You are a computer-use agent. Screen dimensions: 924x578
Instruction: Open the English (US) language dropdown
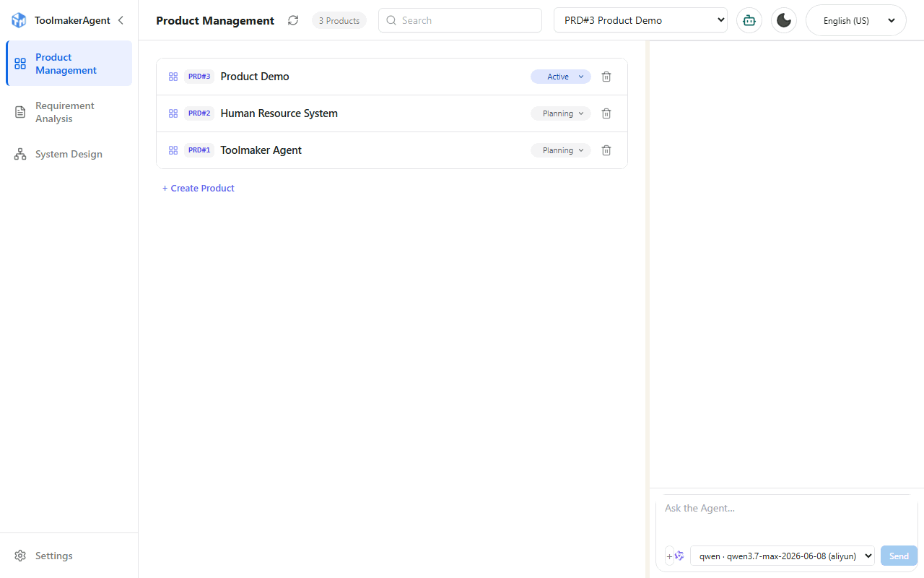[856, 20]
